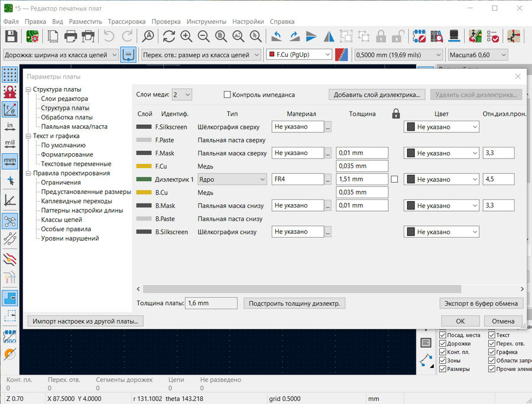Click the B.Cu yellow layer swatch
The height and width of the screenshot is (404, 532).
click(x=144, y=192)
